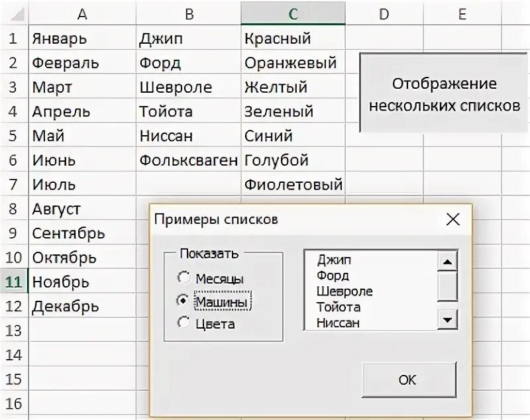The image size is (530, 420).
Task: Select column E header
Action: (x=462, y=14)
